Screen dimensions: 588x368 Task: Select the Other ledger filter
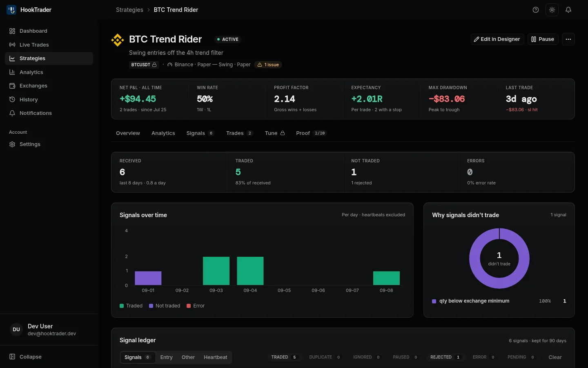(188, 357)
